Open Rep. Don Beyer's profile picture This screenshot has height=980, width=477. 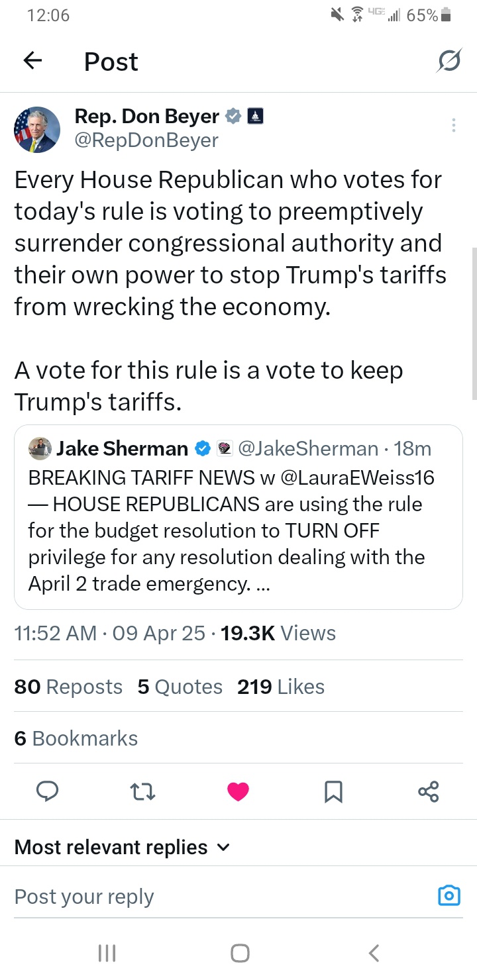pyautogui.click(x=37, y=129)
